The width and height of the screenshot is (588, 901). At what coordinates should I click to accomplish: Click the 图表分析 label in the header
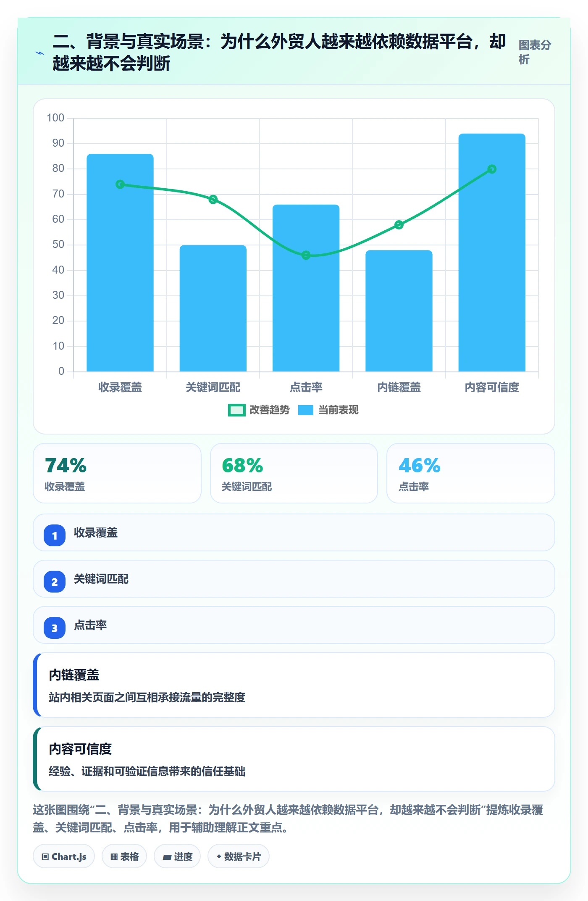535,52
